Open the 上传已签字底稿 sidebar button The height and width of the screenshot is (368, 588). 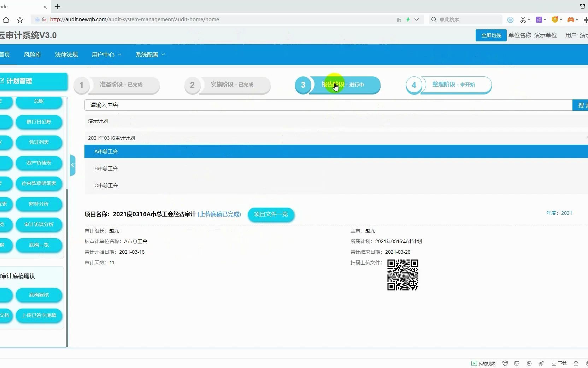pyautogui.click(x=39, y=315)
